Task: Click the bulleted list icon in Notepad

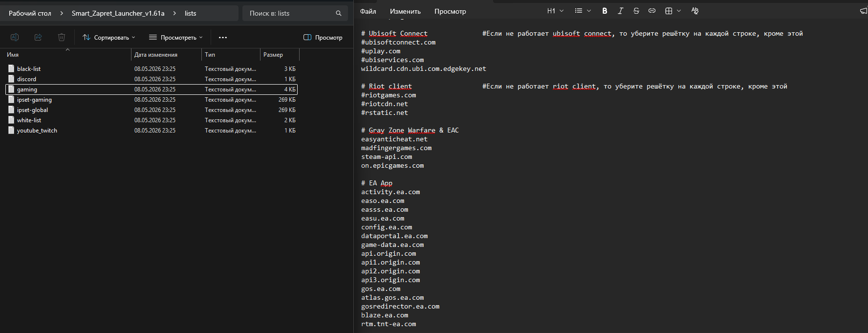Action: click(x=579, y=11)
